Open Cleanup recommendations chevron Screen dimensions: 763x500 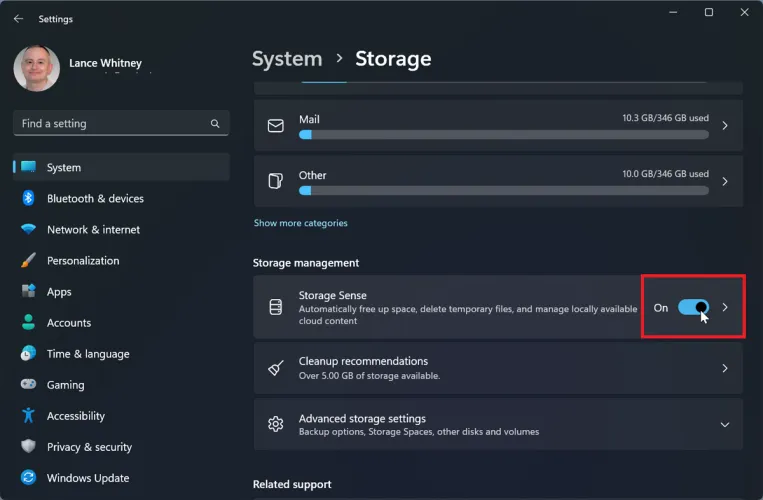point(725,368)
